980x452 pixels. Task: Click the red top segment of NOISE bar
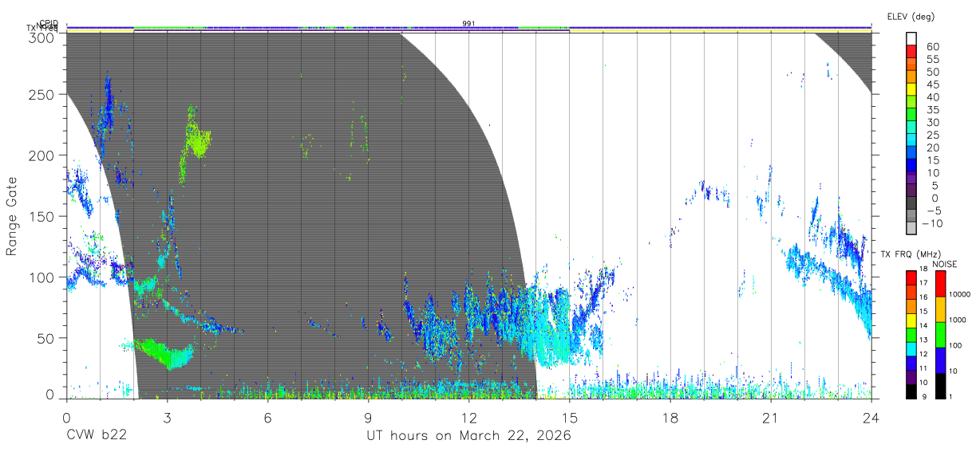940,284
